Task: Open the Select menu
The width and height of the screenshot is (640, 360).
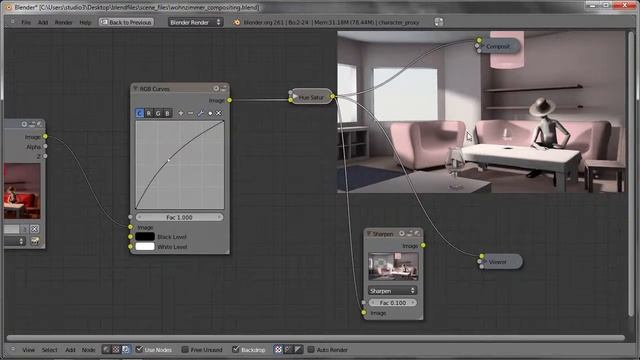Action: pyautogui.click(x=49, y=350)
